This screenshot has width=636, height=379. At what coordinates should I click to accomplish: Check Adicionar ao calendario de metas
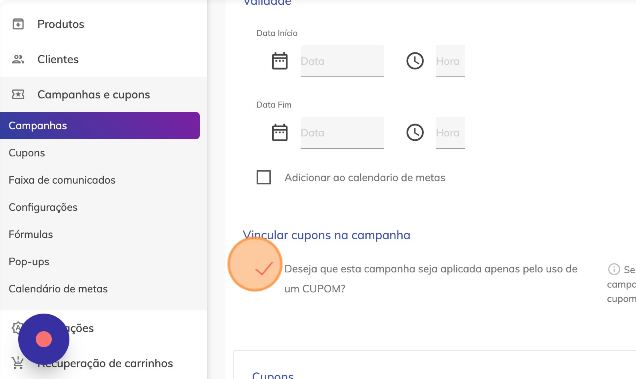[x=264, y=177]
